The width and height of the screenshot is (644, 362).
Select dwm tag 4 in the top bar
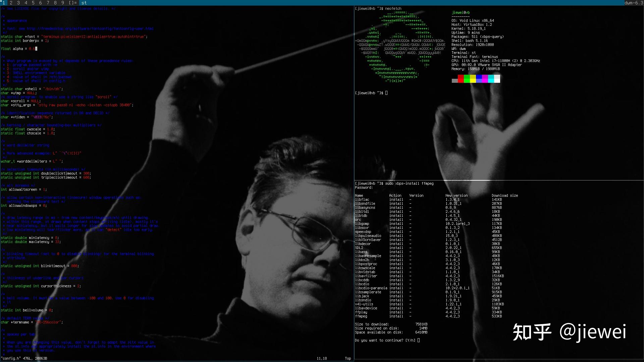point(26,3)
